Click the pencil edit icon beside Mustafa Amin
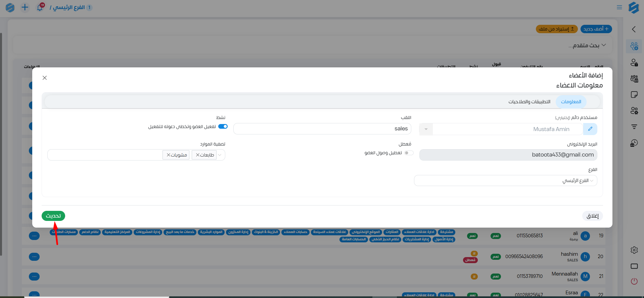Image resolution: width=644 pixels, height=298 pixels. [590, 129]
